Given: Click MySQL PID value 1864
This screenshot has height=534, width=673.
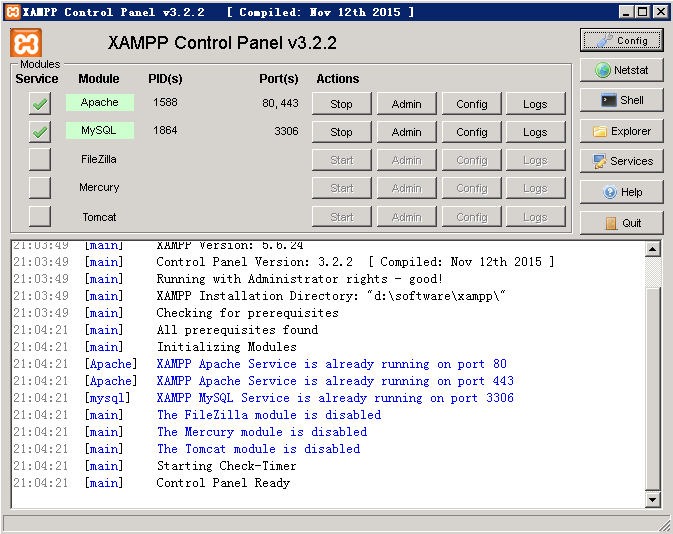Looking at the screenshot, I should tap(165, 130).
